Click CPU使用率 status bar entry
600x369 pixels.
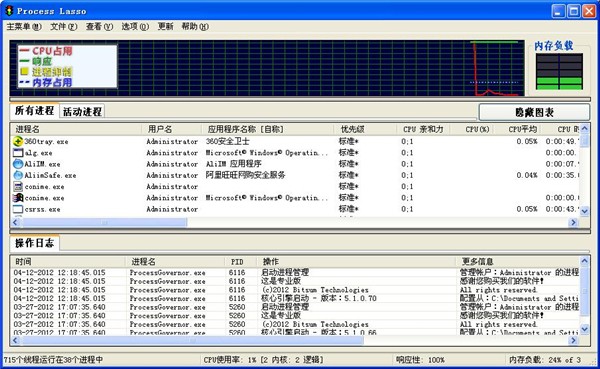pos(263,360)
